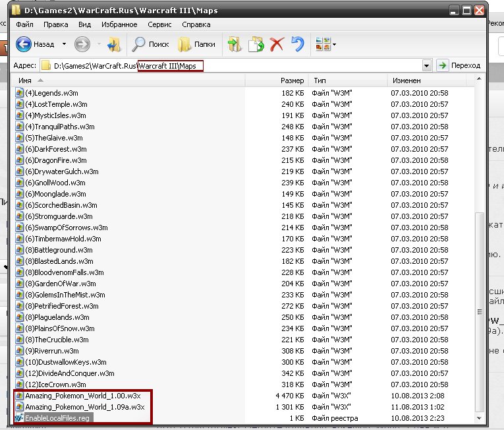Sort by Тип column header
The width and height of the screenshot is (504, 430).
[348, 80]
